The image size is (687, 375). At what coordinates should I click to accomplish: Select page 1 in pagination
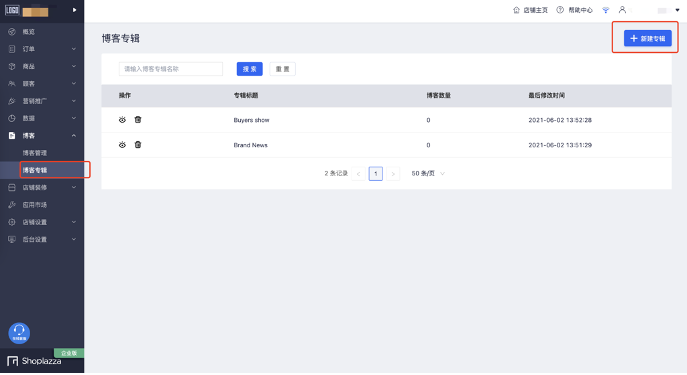pyautogui.click(x=376, y=174)
